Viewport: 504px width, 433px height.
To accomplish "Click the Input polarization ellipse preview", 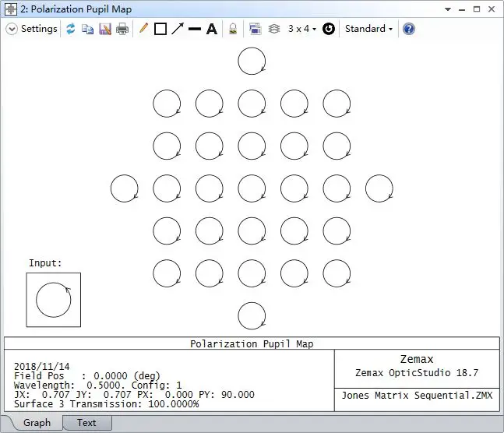I will pos(53,300).
